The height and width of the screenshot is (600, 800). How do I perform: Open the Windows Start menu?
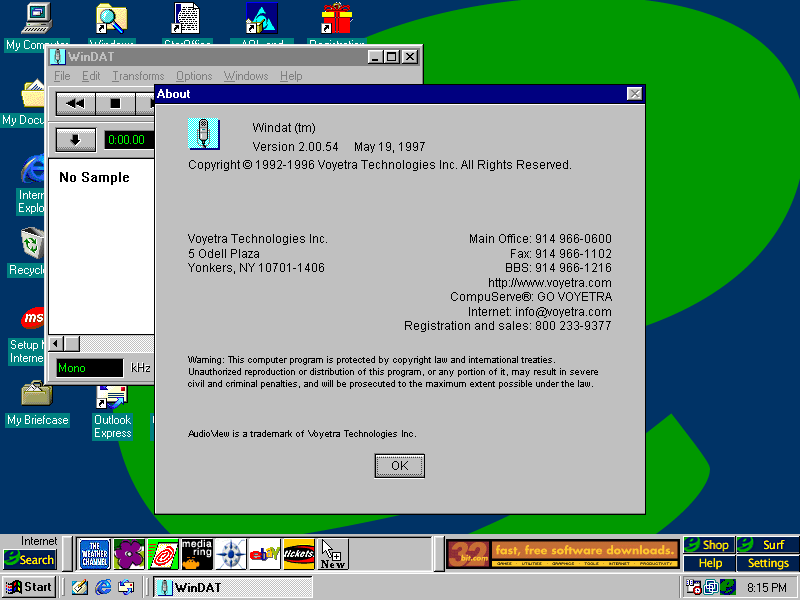29,587
